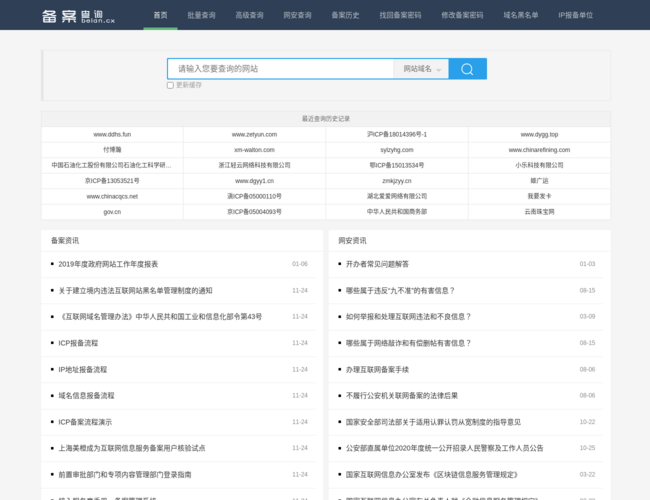Open IP报备单位 in the nav bar

[x=575, y=15]
